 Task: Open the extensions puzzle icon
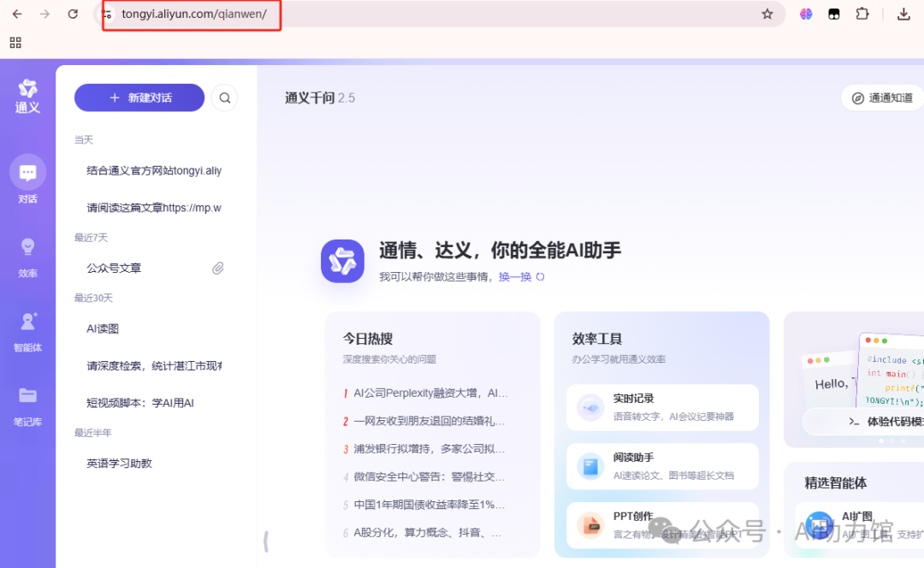coord(862,14)
